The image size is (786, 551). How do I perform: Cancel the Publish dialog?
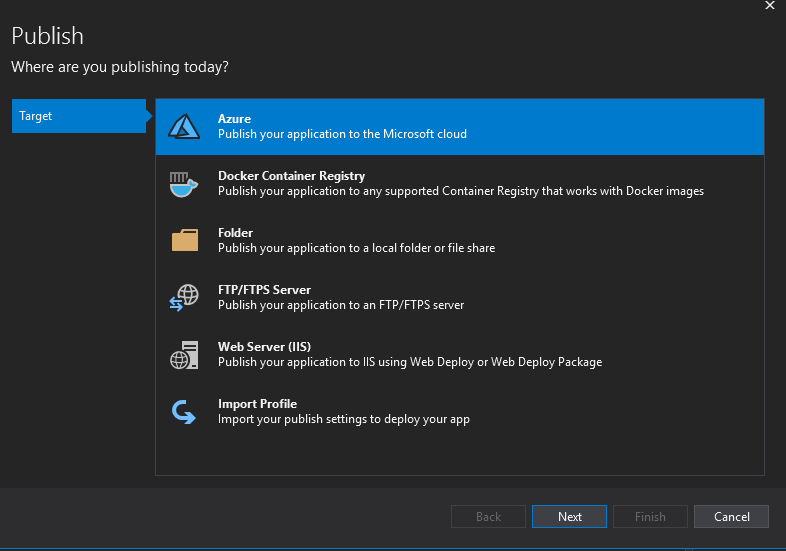pos(731,516)
